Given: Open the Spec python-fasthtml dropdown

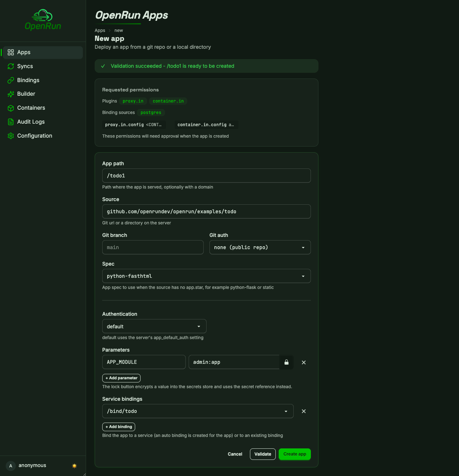Looking at the screenshot, I should click(x=207, y=276).
